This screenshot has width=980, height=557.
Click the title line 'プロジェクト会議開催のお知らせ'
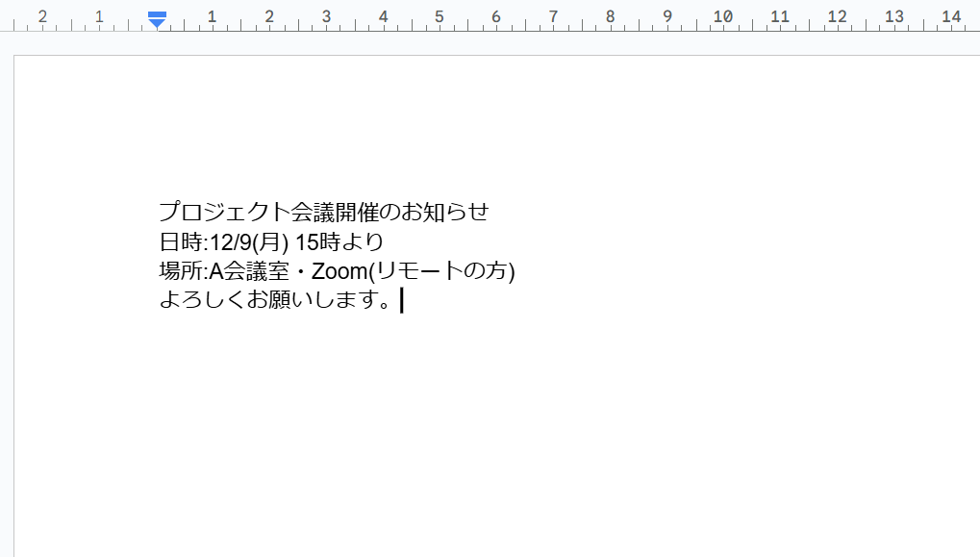click(x=324, y=212)
